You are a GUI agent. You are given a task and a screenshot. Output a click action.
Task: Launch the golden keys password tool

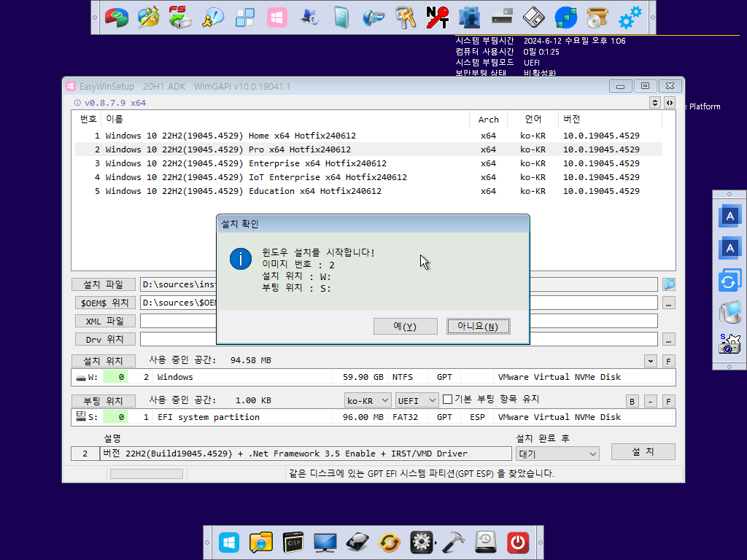pyautogui.click(x=406, y=17)
